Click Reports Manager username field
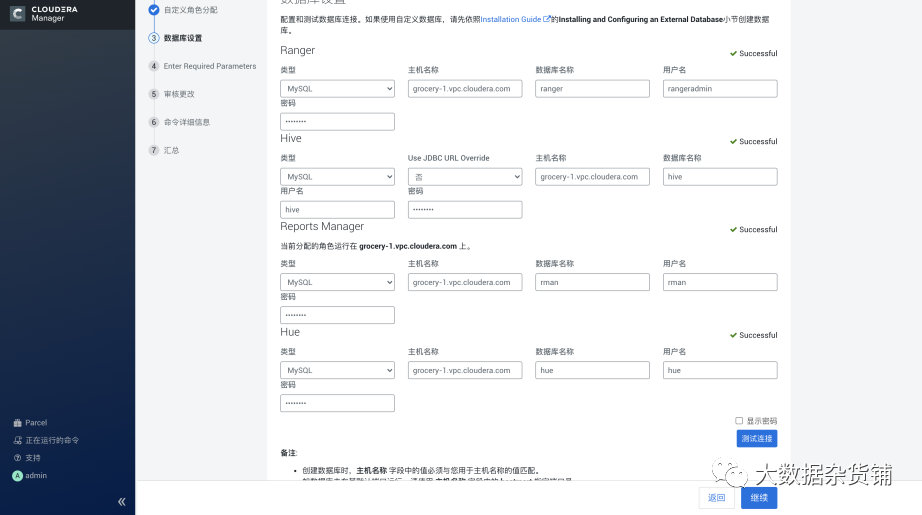The height and width of the screenshot is (515, 922). click(x=720, y=282)
